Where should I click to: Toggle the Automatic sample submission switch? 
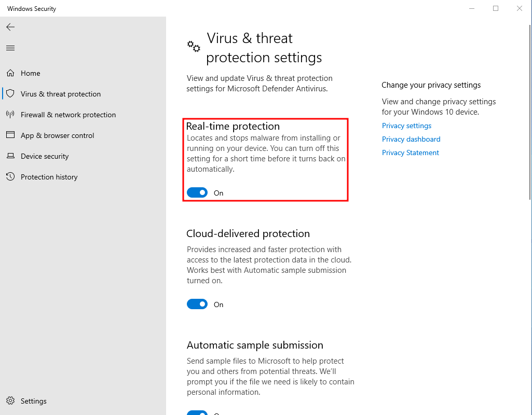pos(197,412)
